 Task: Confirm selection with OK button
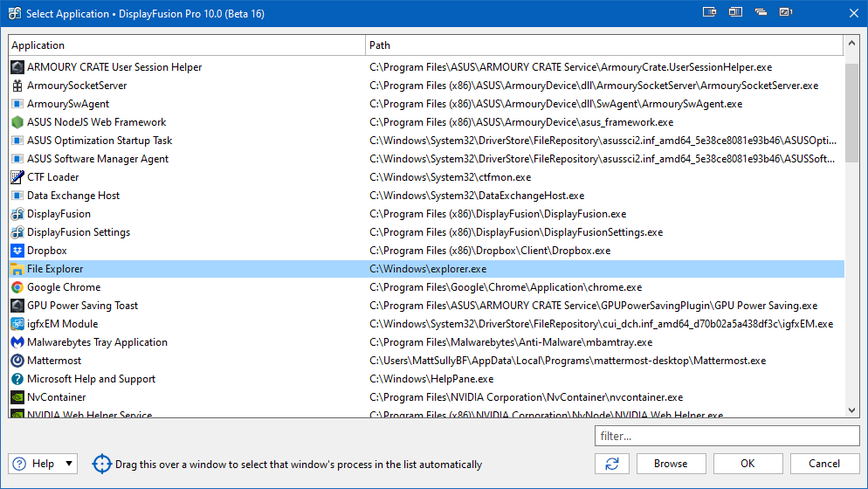[x=747, y=464]
